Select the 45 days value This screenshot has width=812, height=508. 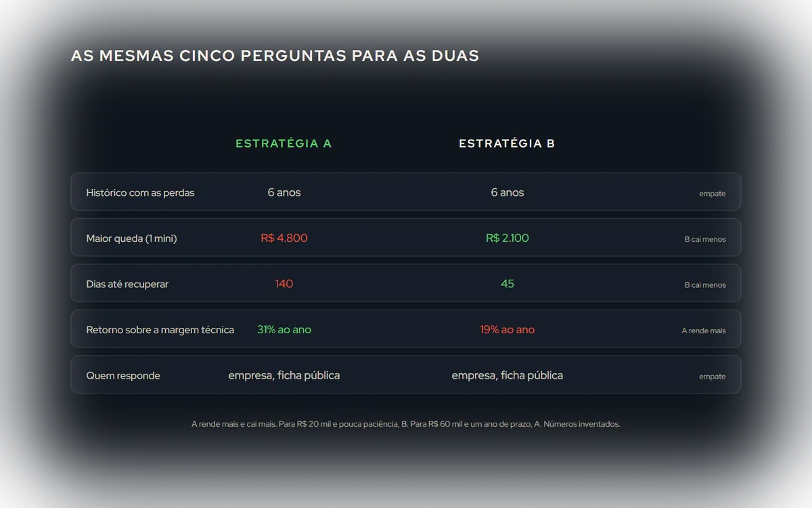(x=507, y=284)
